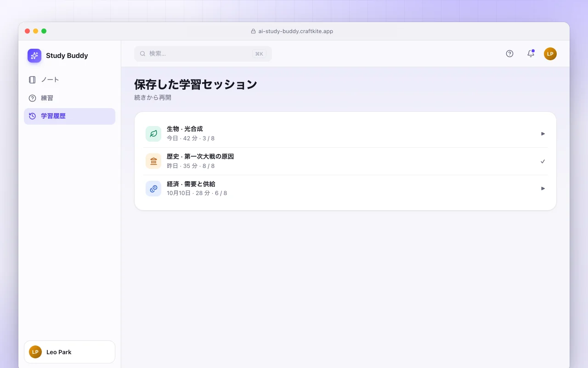The image size is (588, 368).
Task: Go to ノート in the sidebar
Action: pos(69,80)
